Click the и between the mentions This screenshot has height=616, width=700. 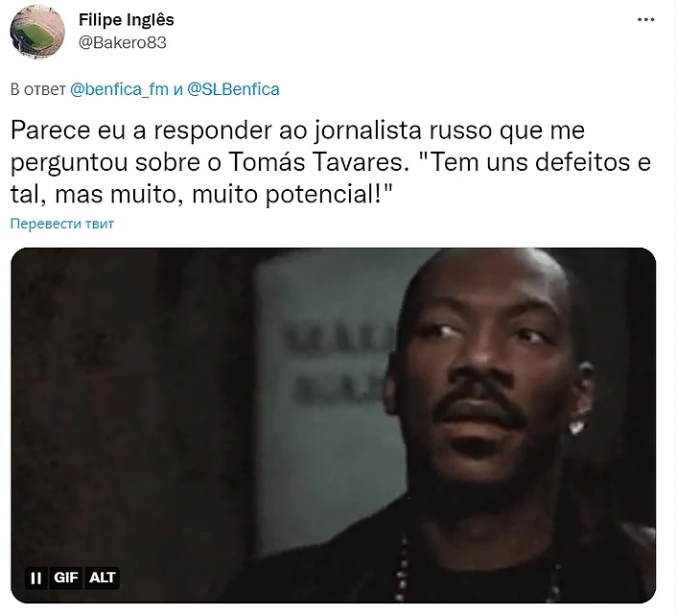177,89
